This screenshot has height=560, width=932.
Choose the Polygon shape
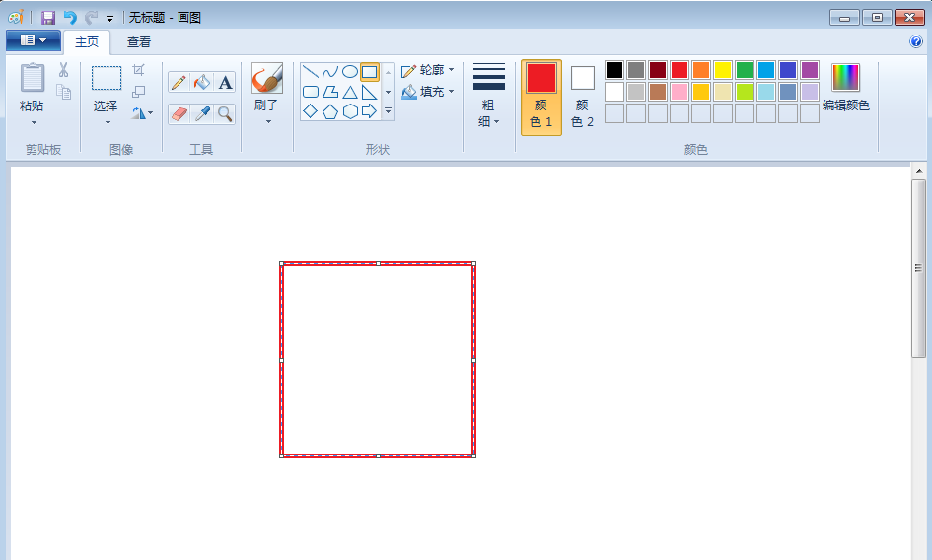click(329, 92)
